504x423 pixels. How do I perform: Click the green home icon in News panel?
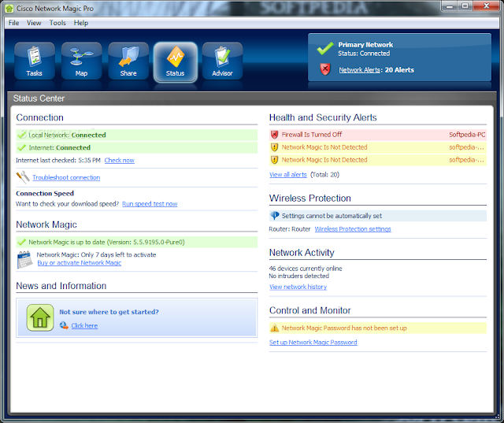tap(40, 317)
